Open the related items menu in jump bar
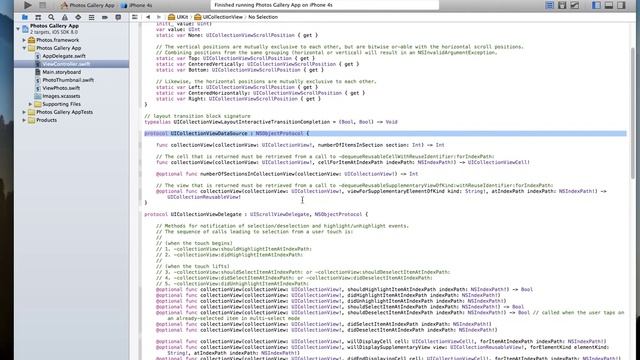 coord(135,17)
